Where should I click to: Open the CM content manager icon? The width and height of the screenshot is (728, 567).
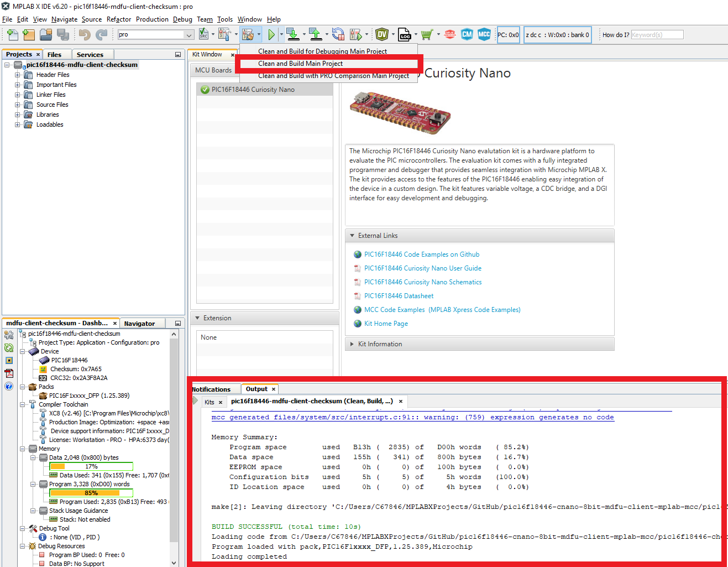pos(467,34)
